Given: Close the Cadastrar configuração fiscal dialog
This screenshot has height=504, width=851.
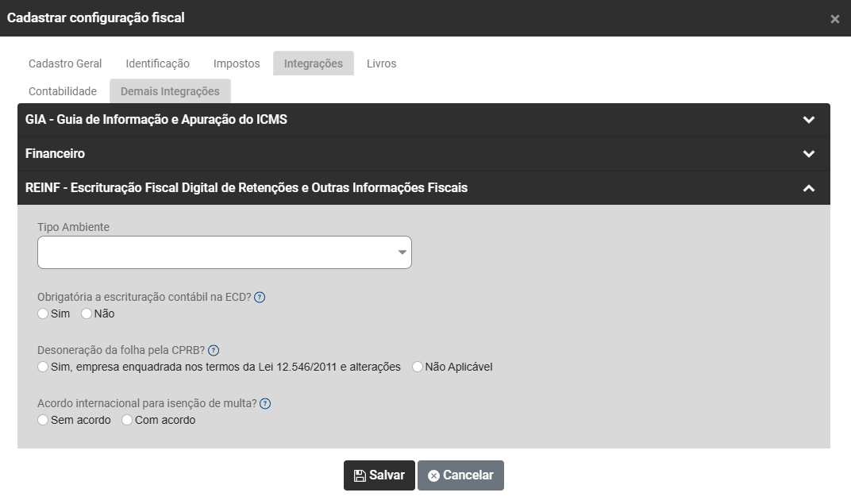Looking at the screenshot, I should 834,19.
